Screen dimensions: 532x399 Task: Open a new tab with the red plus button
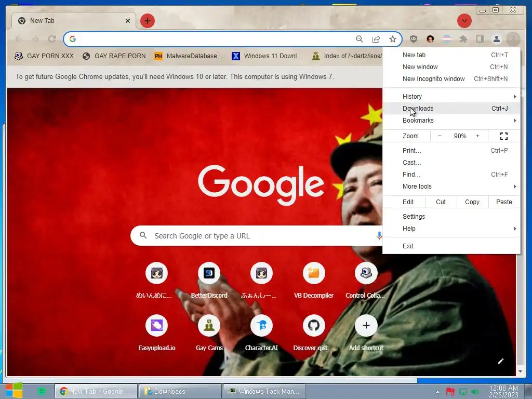coord(147,21)
